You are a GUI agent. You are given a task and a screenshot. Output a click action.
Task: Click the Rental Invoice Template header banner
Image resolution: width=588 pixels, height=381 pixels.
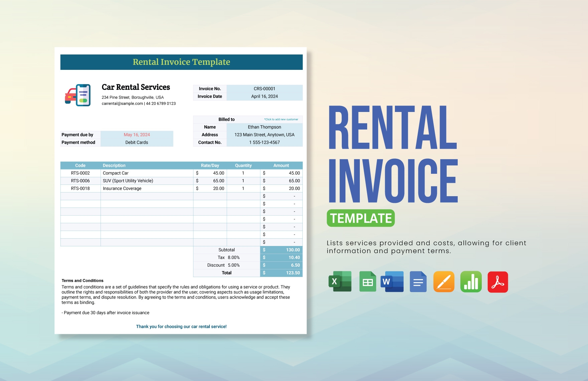click(181, 62)
